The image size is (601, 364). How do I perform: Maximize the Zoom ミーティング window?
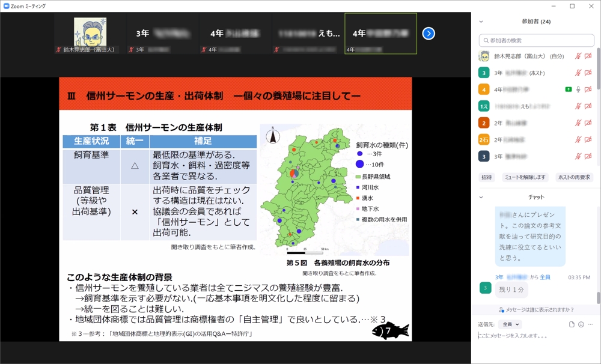[572, 6]
